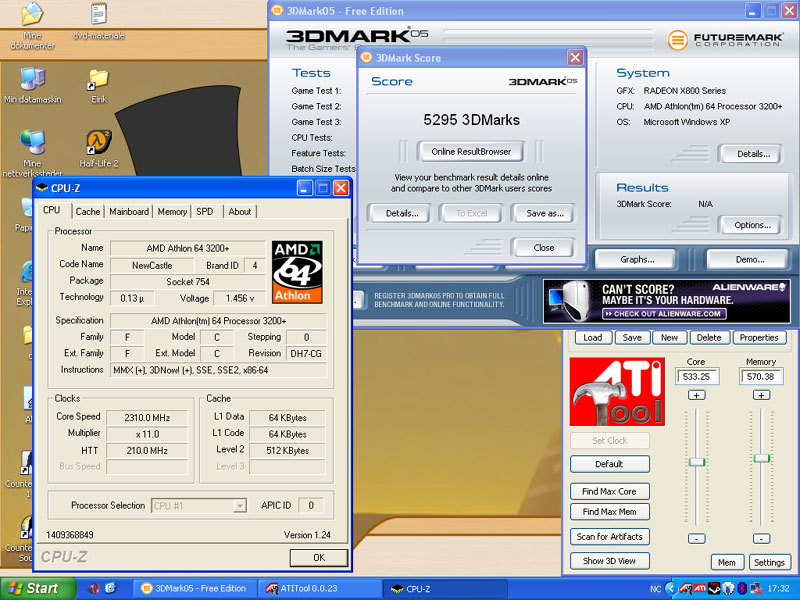Decrease Core clock with minus button

(696, 538)
